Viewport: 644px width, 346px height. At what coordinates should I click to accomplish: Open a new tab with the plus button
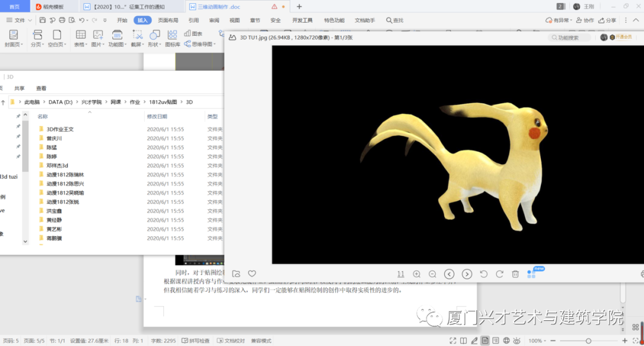[299, 7]
